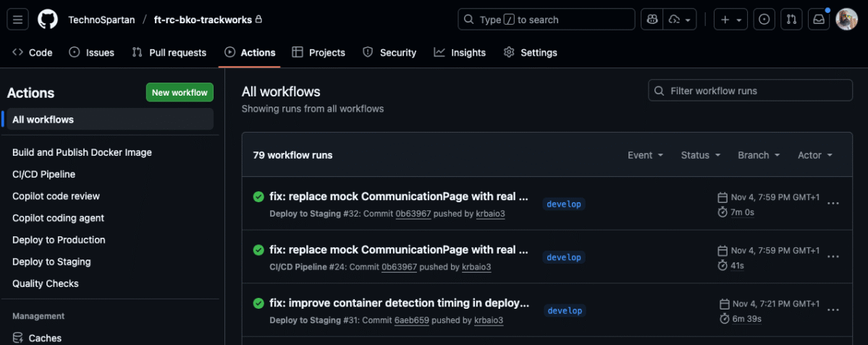Open the notifications inbox icon
Viewport: 868px width, 345px height.
[x=818, y=20]
